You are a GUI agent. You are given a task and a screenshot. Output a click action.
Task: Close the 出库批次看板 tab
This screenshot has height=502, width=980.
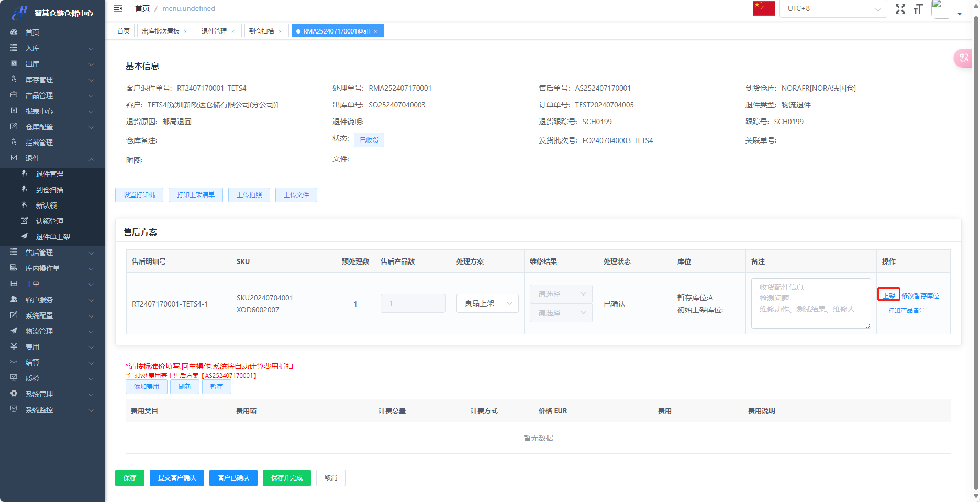(185, 31)
